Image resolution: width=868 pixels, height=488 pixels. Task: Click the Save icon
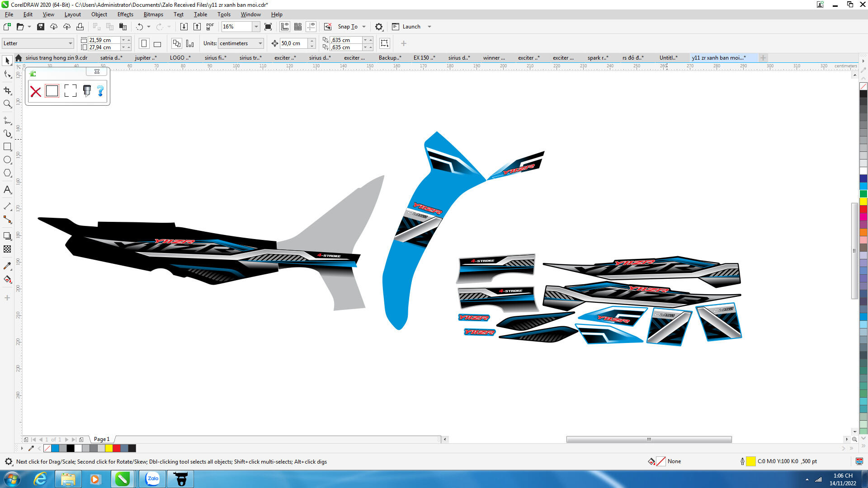click(40, 27)
